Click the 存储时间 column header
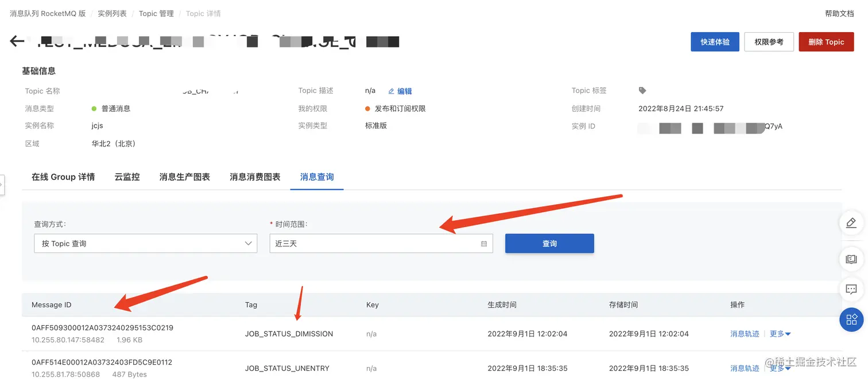868x379 pixels. coord(623,304)
